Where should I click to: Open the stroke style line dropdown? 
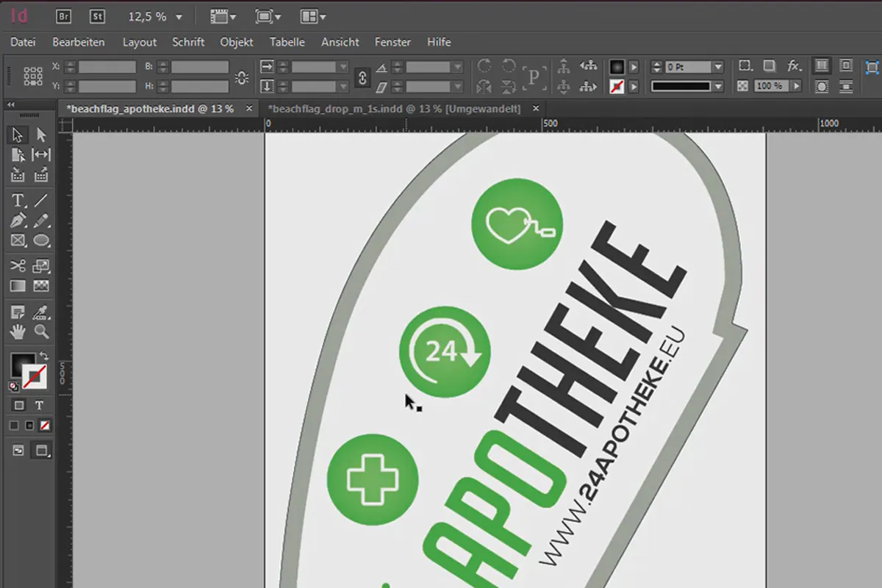717,86
